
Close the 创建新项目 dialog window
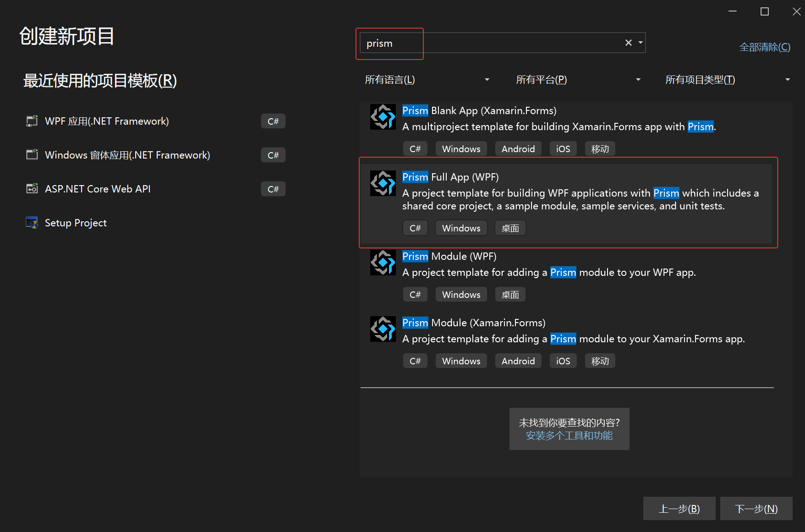point(796,11)
